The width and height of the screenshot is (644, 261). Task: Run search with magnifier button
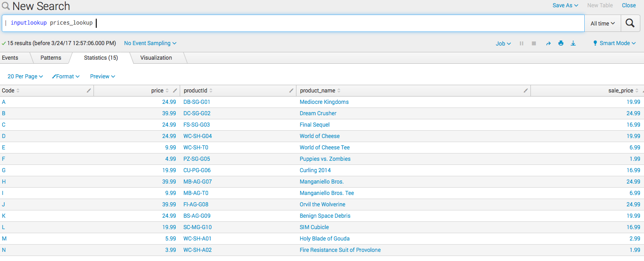click(630, 23)
